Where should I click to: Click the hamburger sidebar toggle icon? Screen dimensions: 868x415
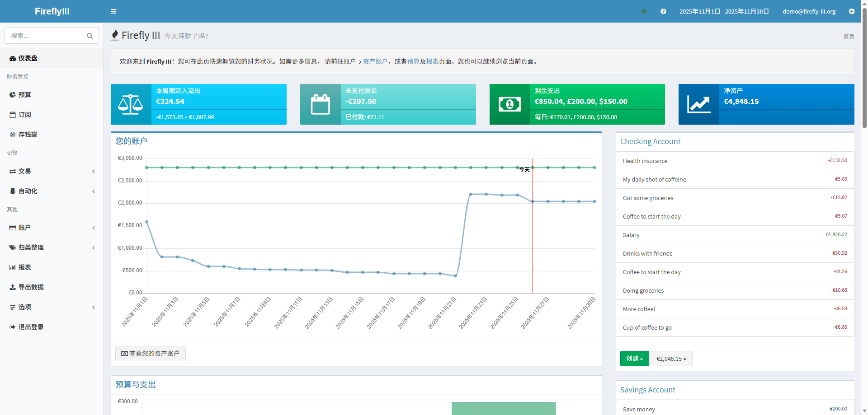[113, 11]
